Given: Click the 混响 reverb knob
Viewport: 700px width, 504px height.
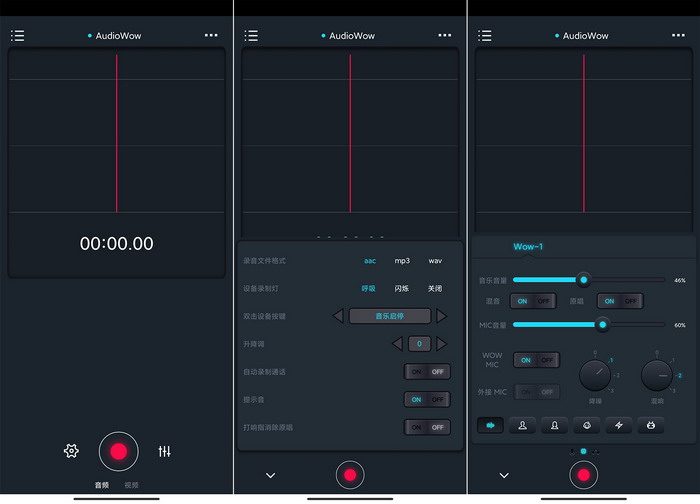Looking at the screenshot, I should (x=656, y=376).
